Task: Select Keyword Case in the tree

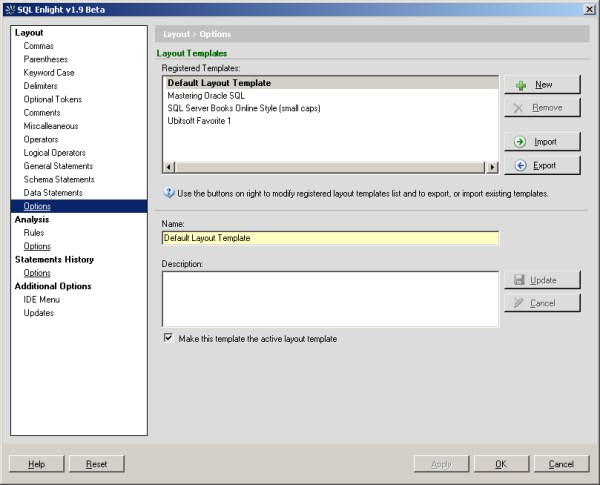Action: [49, 73]
